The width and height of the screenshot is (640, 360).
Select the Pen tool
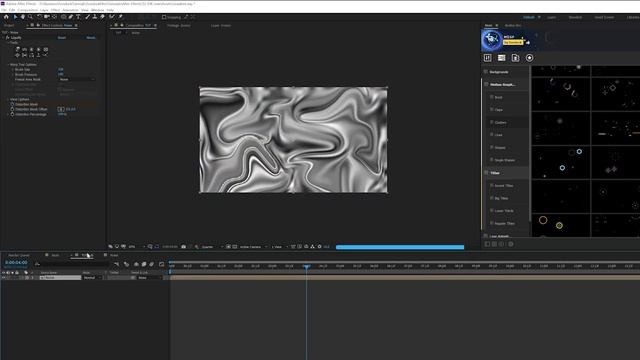71,17
